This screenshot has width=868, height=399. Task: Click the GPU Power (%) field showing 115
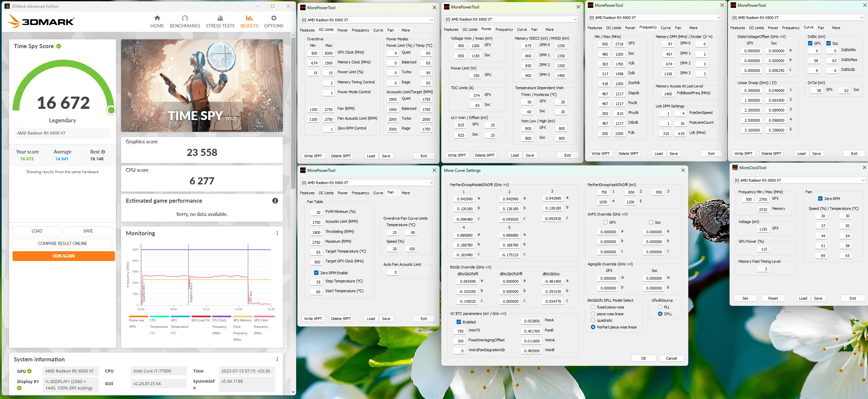pos(764,249)
